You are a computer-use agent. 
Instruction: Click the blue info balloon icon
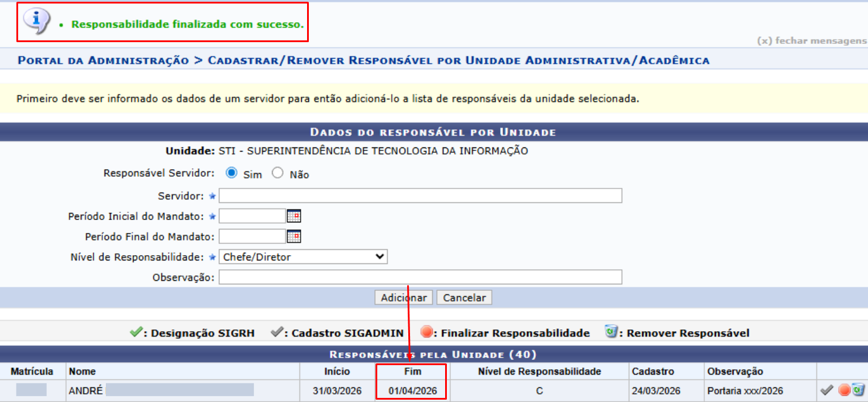pyautogui.click(x=37, y=21)
